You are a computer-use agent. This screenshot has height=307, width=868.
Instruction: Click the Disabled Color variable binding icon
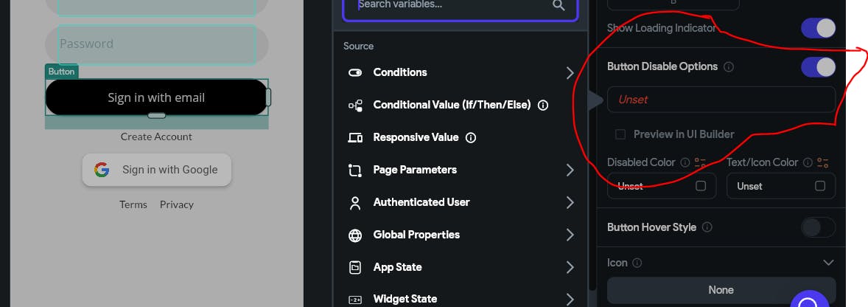(x=700, y=163)
